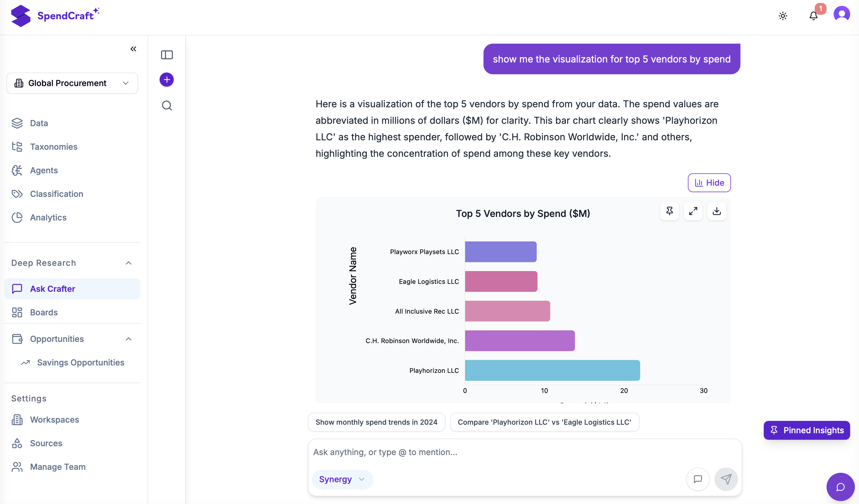859x504 pixels.
Task: Click the chat mode bubble icon near send
Action: coord(698,479)
